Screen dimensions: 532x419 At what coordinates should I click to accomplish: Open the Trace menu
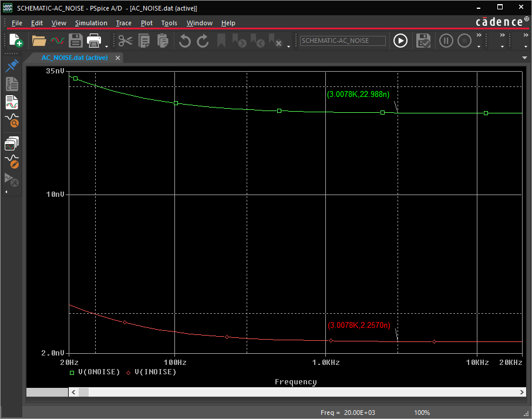pos(123,23)
